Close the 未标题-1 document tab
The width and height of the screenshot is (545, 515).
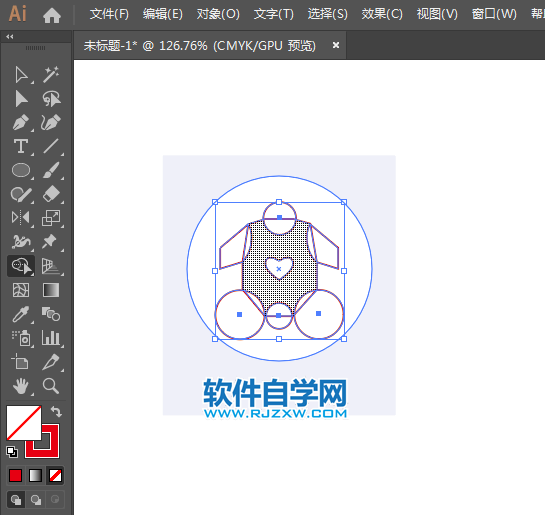coord(336,45)
